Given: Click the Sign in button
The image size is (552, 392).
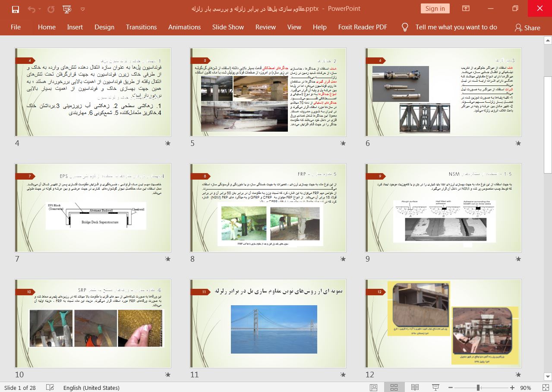Looking at the screenshot, I should coord(435,9).
